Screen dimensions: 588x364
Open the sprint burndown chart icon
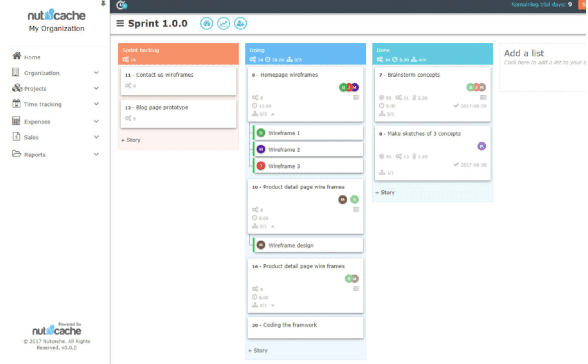click(x=224, y=24)
